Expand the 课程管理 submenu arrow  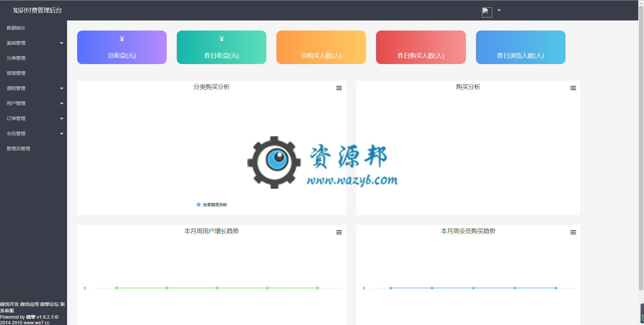click(x=62, y=89)
